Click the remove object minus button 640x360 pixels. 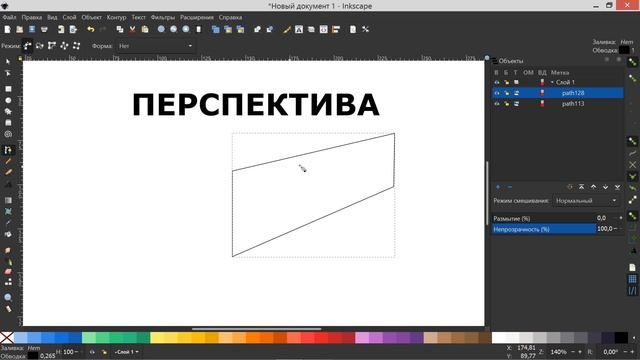pos(510,187)
